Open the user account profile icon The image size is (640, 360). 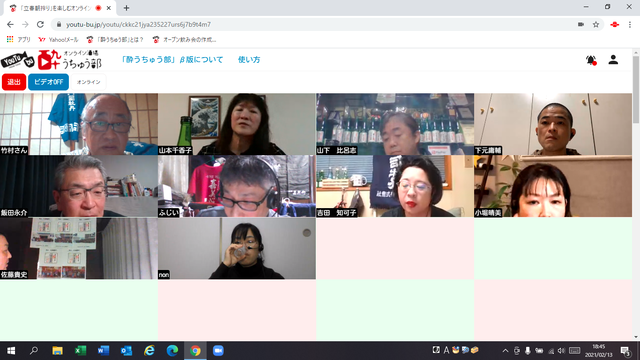(613, 60)
